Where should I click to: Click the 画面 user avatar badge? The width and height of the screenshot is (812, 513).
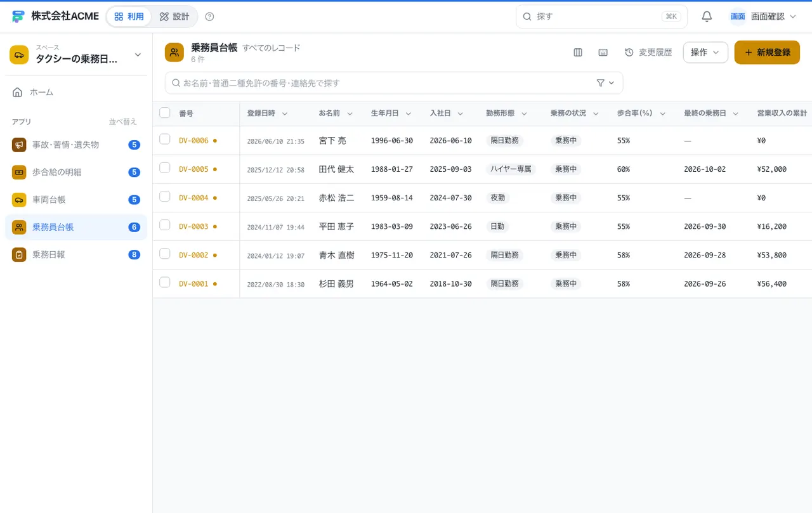[738, 16]
